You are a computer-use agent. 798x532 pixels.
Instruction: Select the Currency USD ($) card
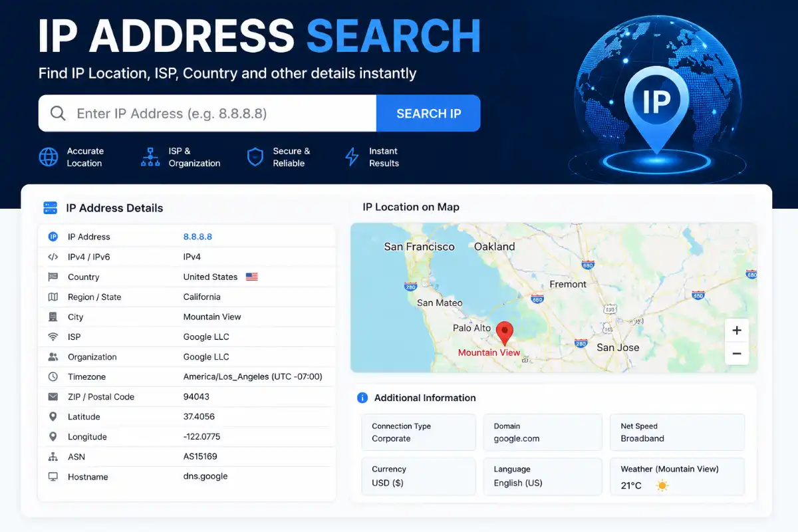click(x=419, y=476)
